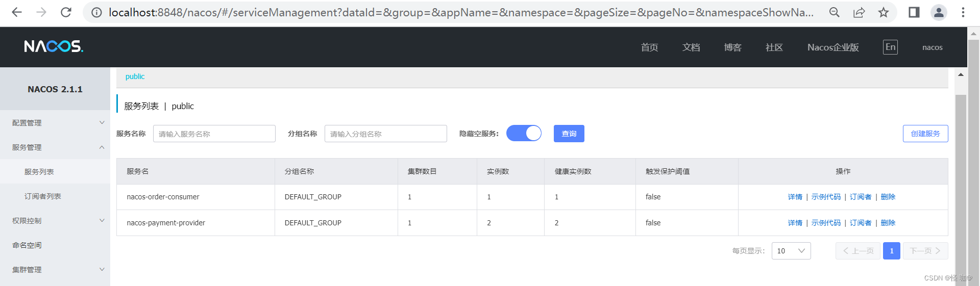
Task: Open 文档 in top navigation
Action: point(691,47)
